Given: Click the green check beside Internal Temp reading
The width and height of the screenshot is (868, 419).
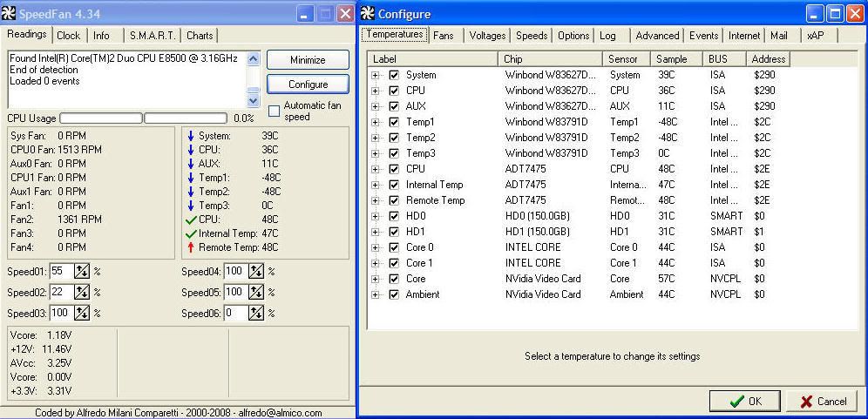Looking at the screenshot, I should [x=191, y=233].
